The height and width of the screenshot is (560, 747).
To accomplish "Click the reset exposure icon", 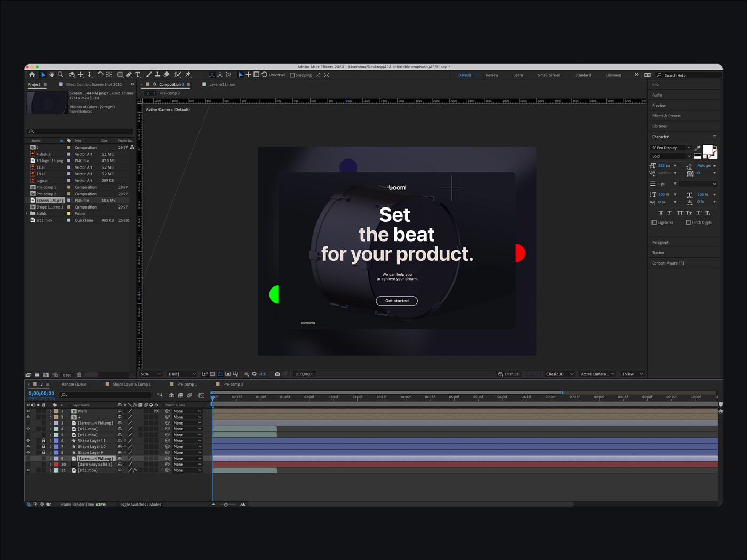I will tap(255, 374).
